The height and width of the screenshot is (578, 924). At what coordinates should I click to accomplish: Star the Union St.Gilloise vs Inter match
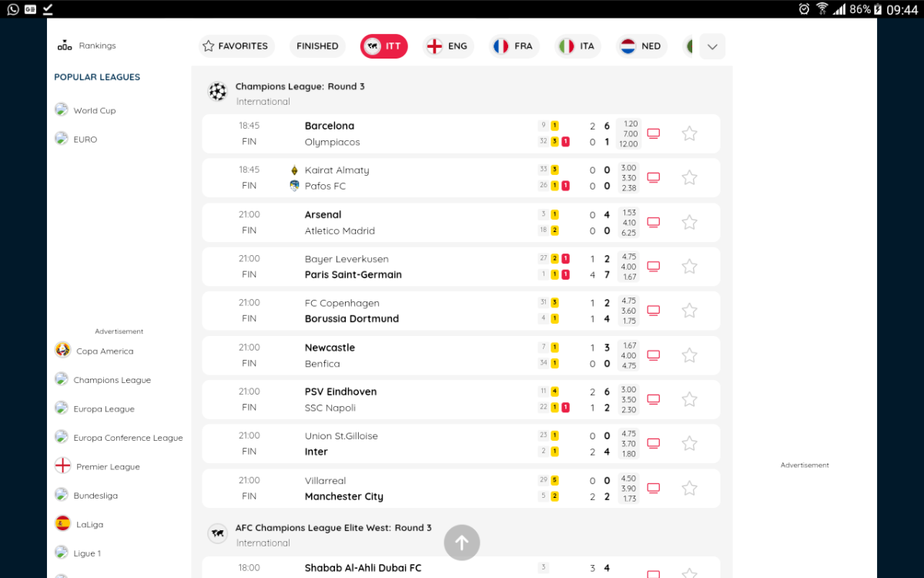pos(689,444)
